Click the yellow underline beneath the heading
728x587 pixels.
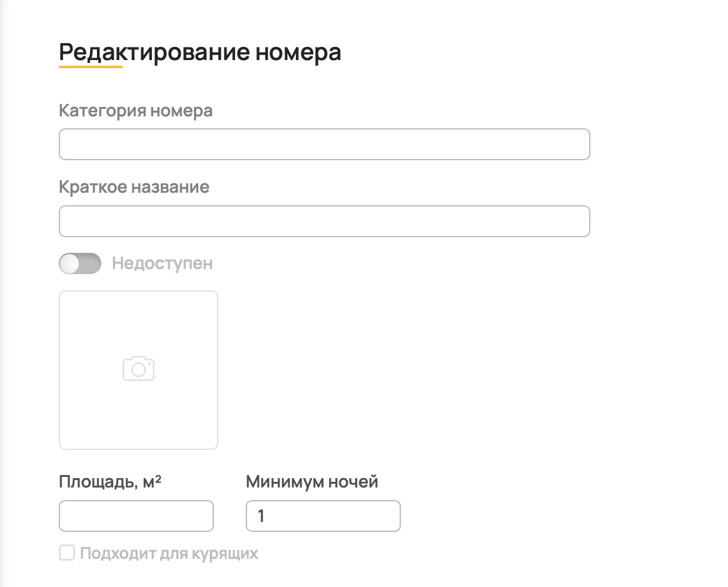click(91, 66)
